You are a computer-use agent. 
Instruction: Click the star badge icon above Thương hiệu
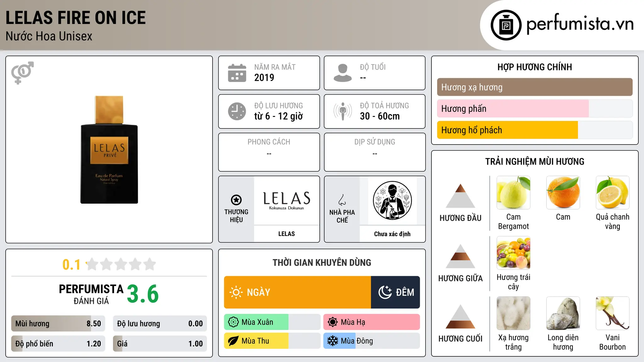236,200
